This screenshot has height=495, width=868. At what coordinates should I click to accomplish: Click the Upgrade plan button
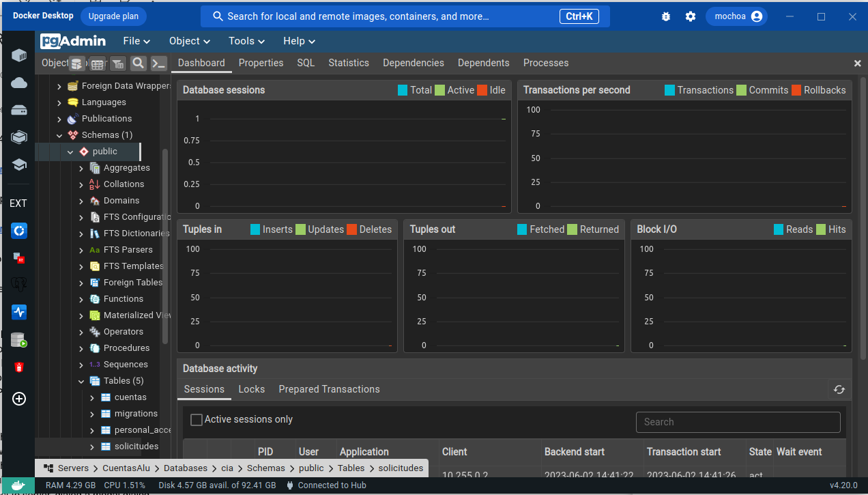[113, 16]
